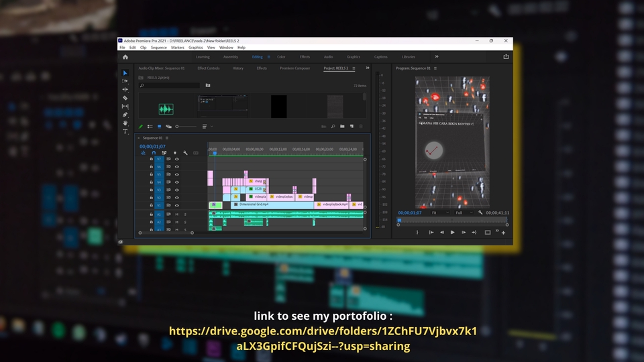Image resolution: width=644 pixels, height=362 pixels.
Task: Hide track V7 with eye icon
Action: coord(177,160)
